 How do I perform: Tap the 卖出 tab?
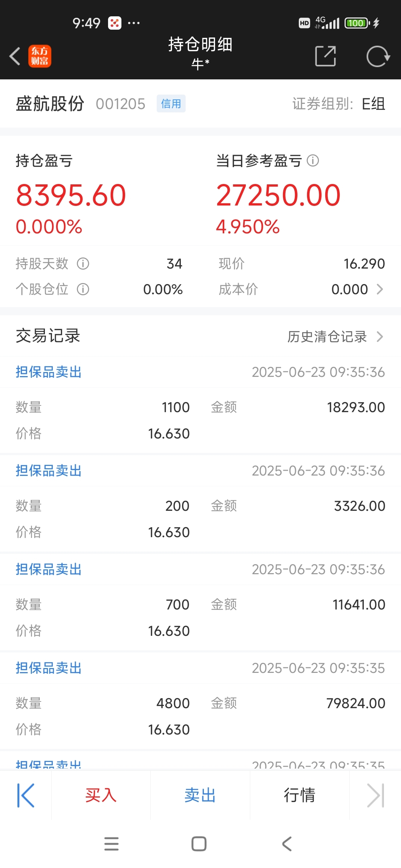pos(200,795)
